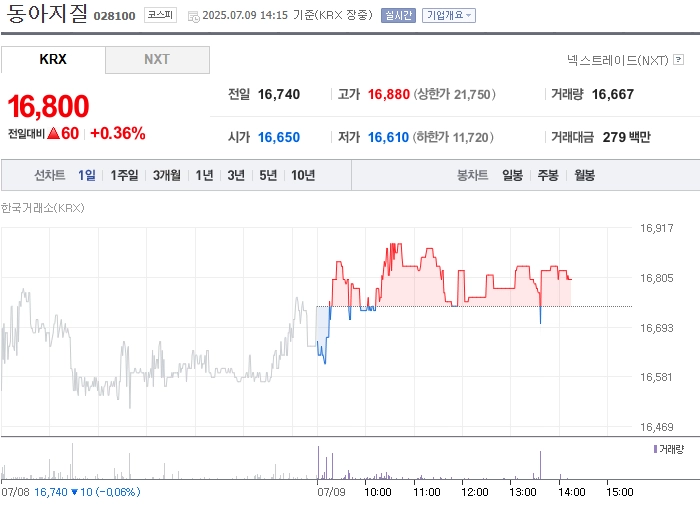Click the 넥스트레이드(NXT) link
Image resolution: width=700 pixels, height=515 pixels.
click(x=617, y=60)
